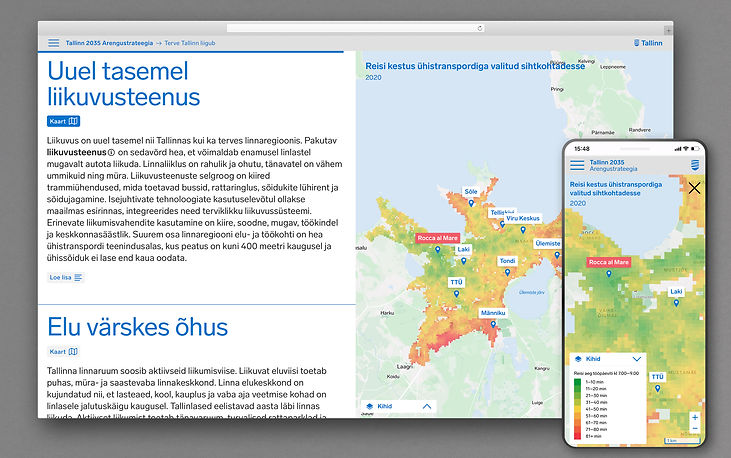Viewport: 731px width, 458px height.
Task: Click the '1–10 min' green legend swatch on the phone
Action: (577, 382)
